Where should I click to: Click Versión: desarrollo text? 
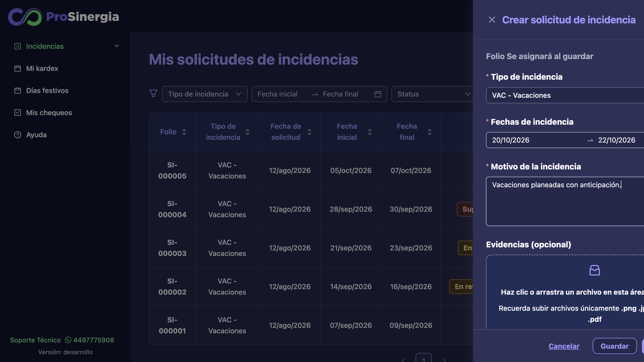click(x=65, y=352)
